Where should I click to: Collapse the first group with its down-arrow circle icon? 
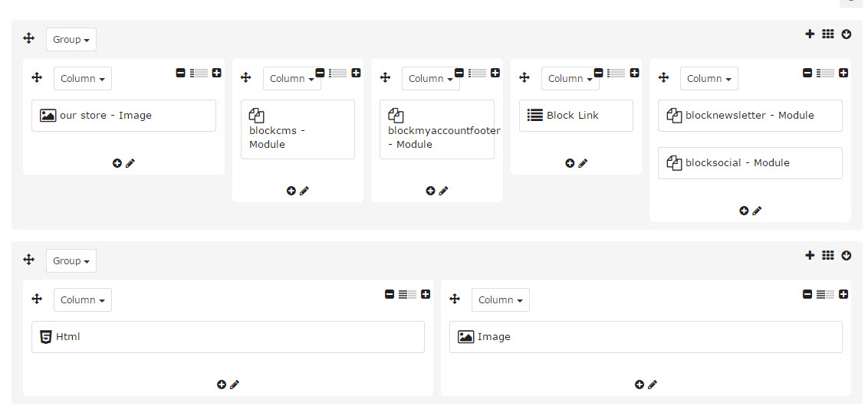coord(847,34)
